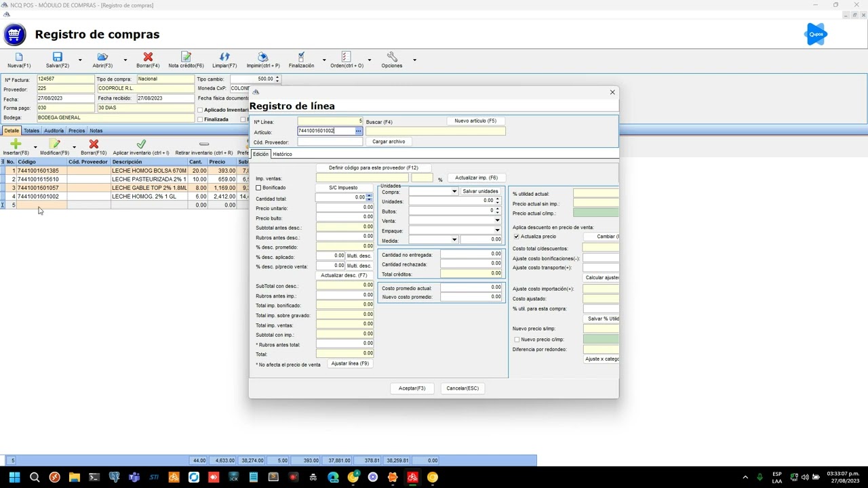
Task: Click the Precio unitario input field
Action: pos(344,207)
